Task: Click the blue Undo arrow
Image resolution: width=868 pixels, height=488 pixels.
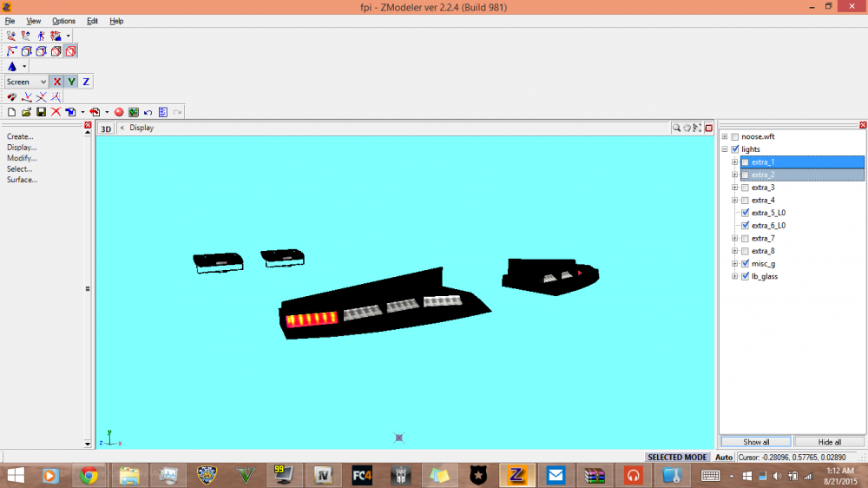Action: tap(148, 112)
